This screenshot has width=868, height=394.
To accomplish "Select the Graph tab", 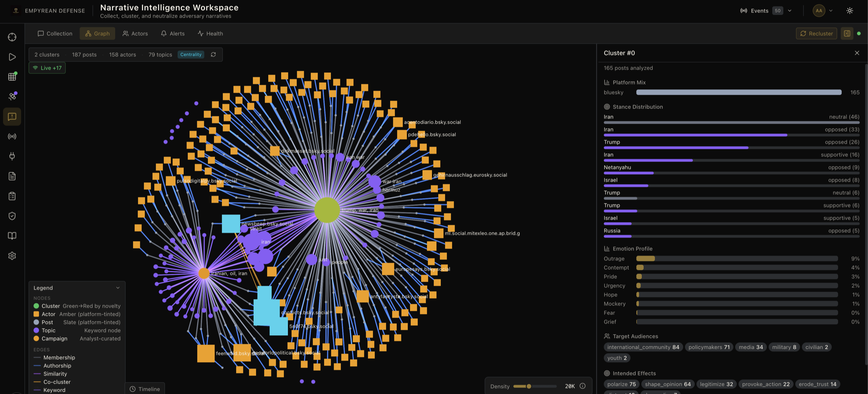I will tap(97, 33).
